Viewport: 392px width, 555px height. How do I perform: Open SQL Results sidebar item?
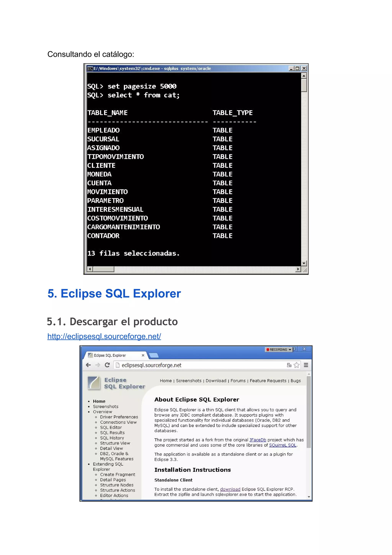coord(112,433)
